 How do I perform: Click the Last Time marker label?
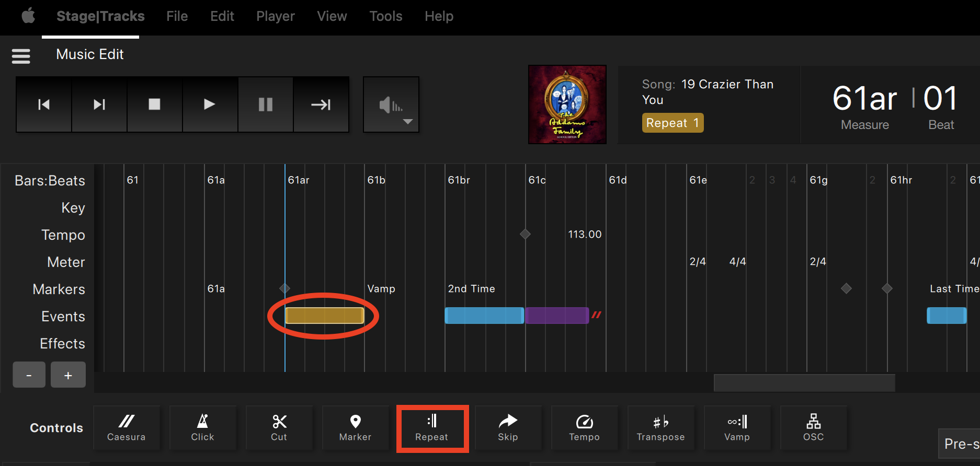click(x=954, y=288)
